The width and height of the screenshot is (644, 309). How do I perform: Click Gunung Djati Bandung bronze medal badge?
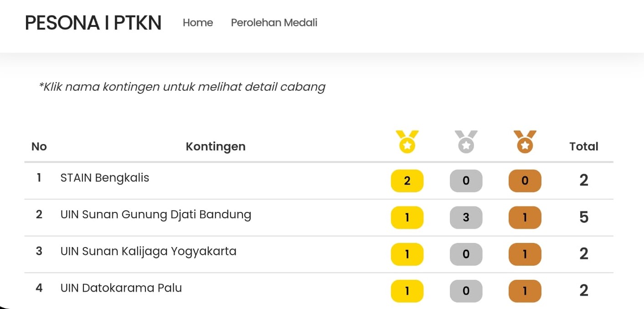click(x=525, y=217)
